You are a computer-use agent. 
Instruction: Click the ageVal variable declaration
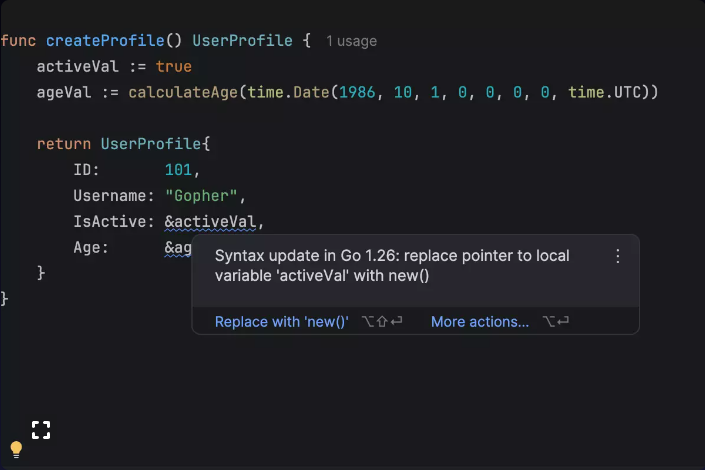[64, 92]
